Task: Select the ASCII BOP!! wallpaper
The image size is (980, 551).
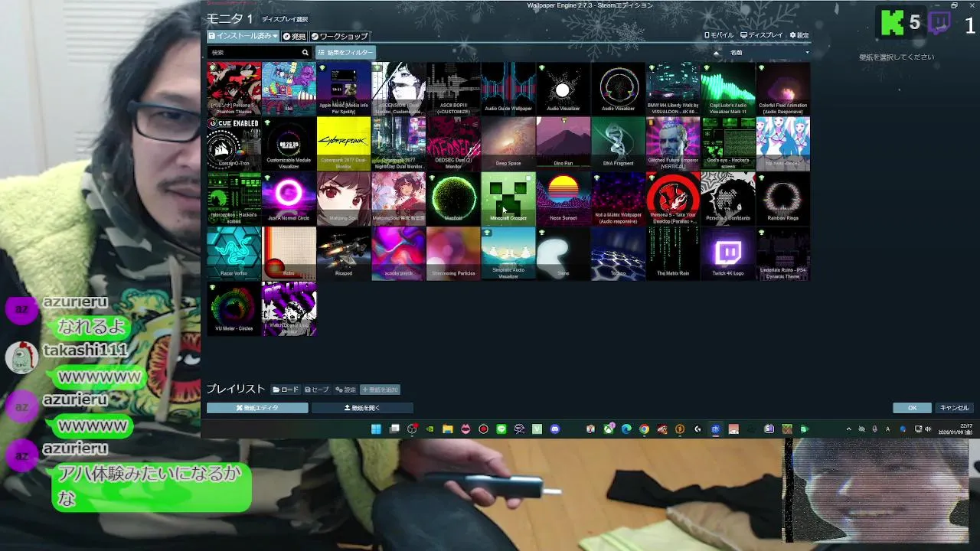Action: 453,88
